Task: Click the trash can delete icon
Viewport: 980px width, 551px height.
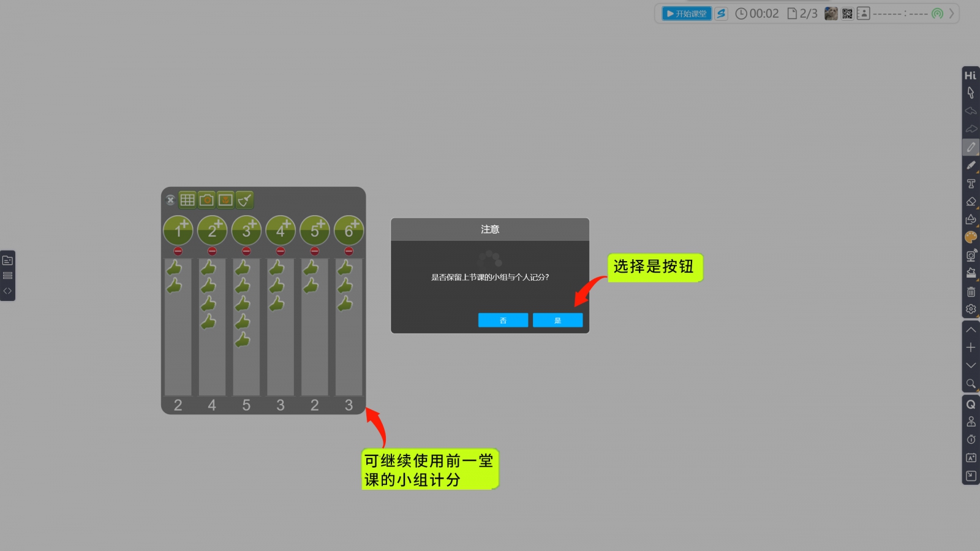Action: pos(971,292)
